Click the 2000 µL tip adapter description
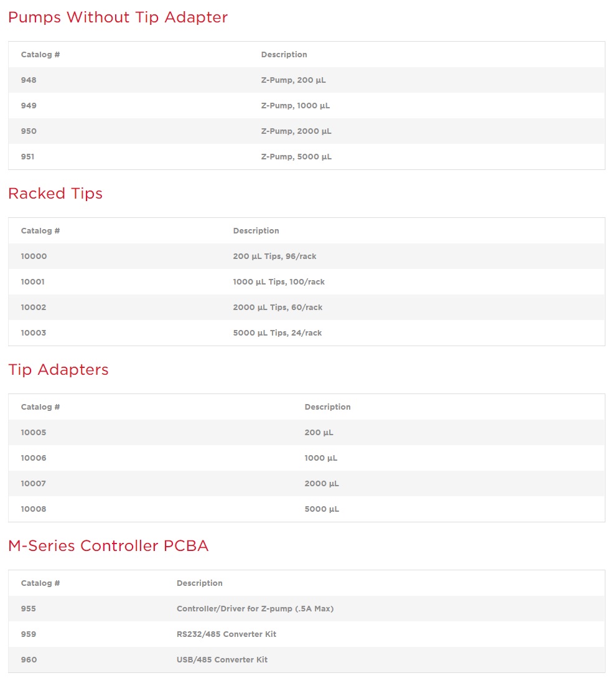This screenshot has height=678, width=616. 322,484
